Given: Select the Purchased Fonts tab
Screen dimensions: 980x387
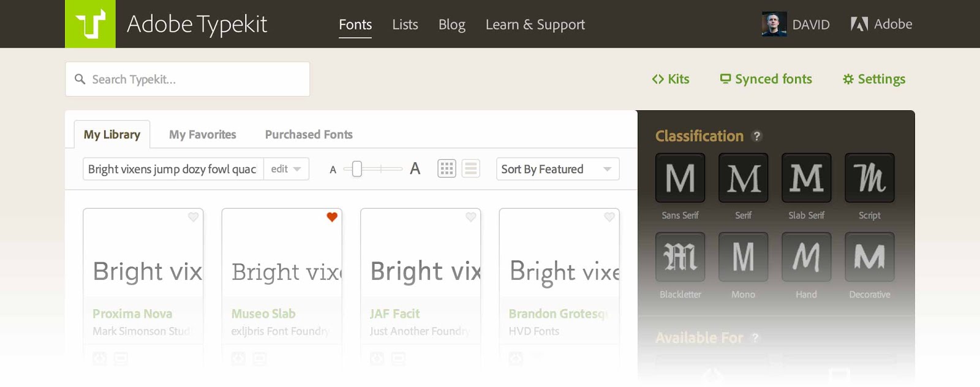Looking at the screenshot, I should click(x=309, y=134).
